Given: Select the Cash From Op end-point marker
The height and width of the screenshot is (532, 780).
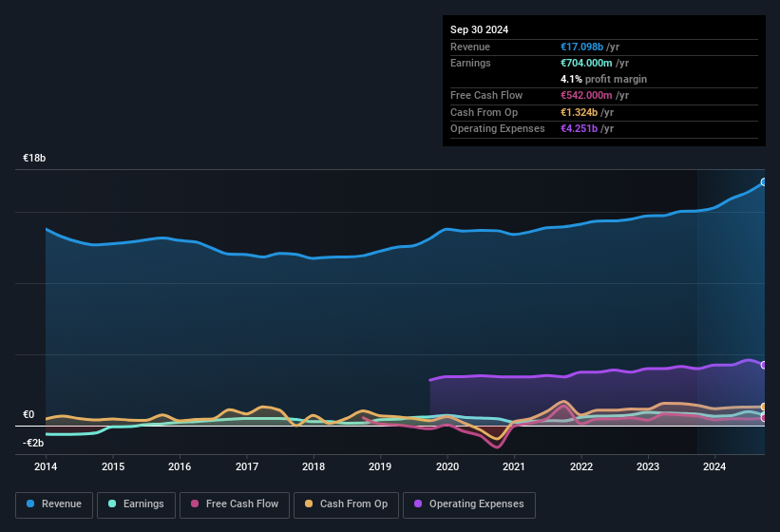Looking at the screenshot, I should coord(763,407).
